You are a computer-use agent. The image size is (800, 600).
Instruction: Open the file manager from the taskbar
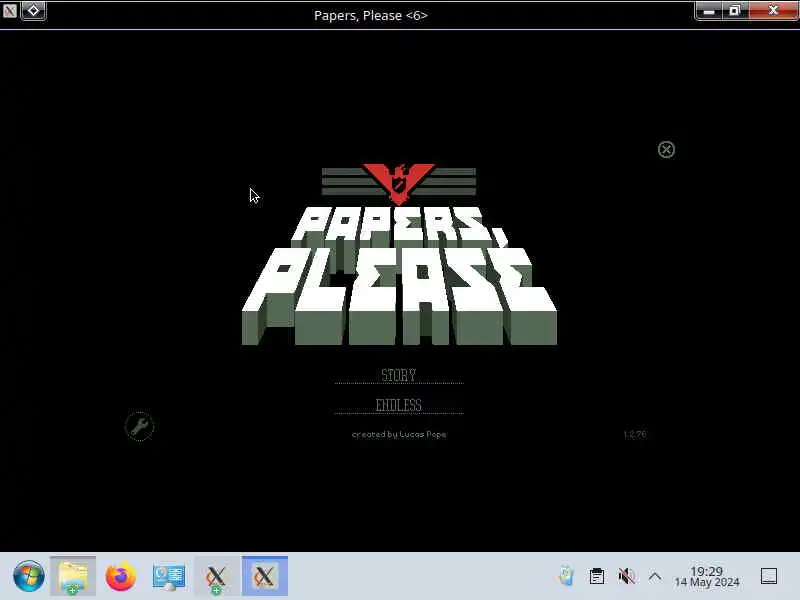pos(73,577)
